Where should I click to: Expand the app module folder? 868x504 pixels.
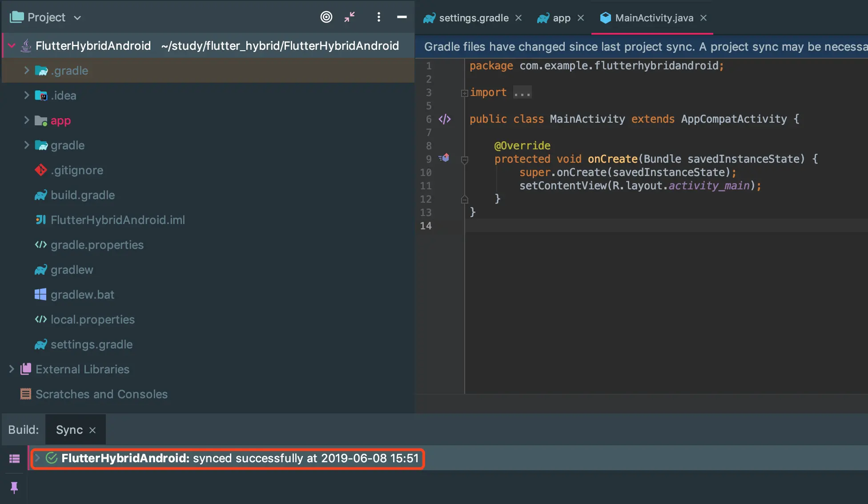pyautogui.click(x=26, y=120)
